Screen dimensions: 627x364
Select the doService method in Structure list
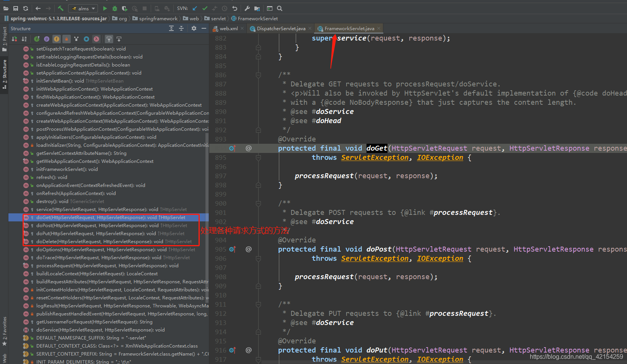(x=109, y=330)
